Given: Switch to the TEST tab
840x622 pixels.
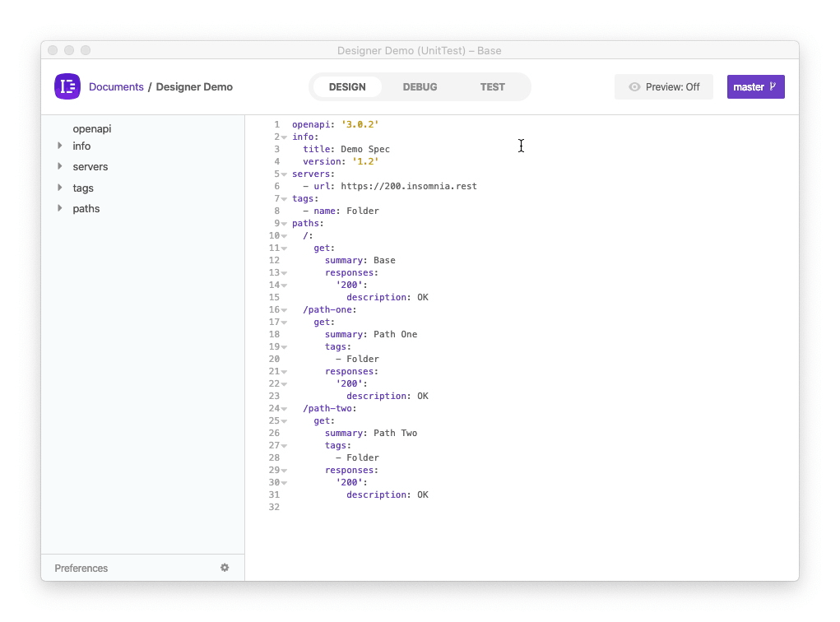Looking at the screenshot, I should tap(492, 86).
